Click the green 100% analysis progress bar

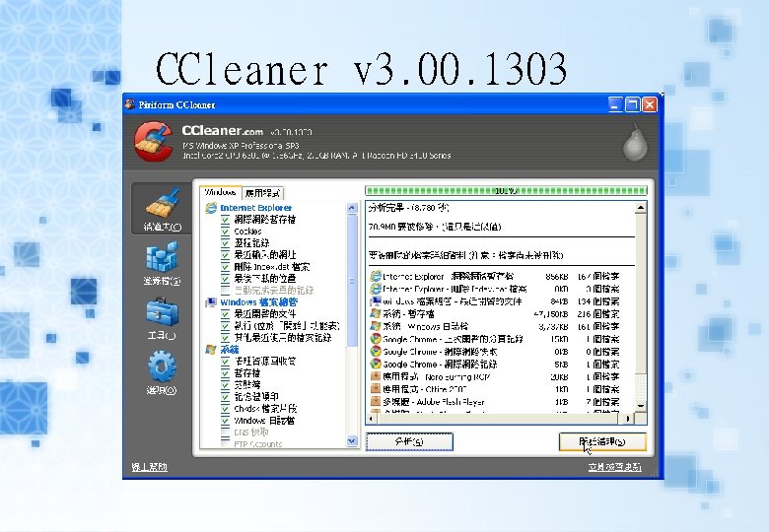pos(506,190)
